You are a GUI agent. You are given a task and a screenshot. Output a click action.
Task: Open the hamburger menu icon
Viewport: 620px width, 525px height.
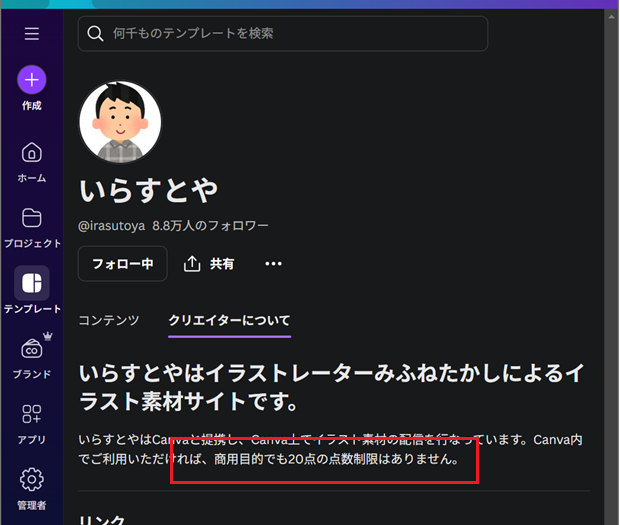tap(32, 34)
